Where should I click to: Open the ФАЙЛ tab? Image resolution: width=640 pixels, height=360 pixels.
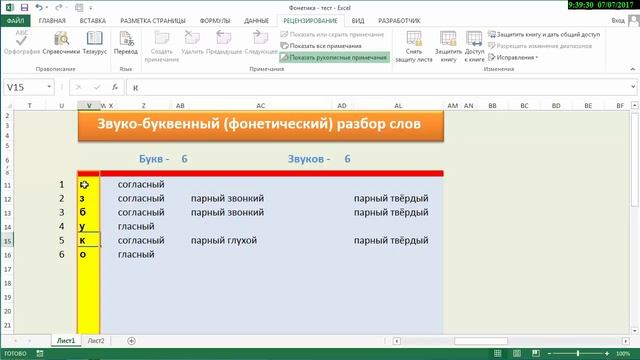click(15, 20)
